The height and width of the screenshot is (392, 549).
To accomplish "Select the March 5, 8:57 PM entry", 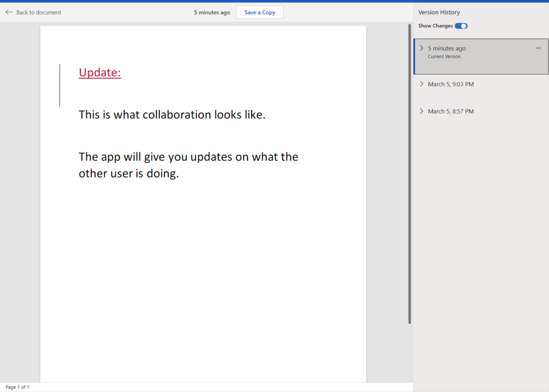I will (x=481, y=112).
